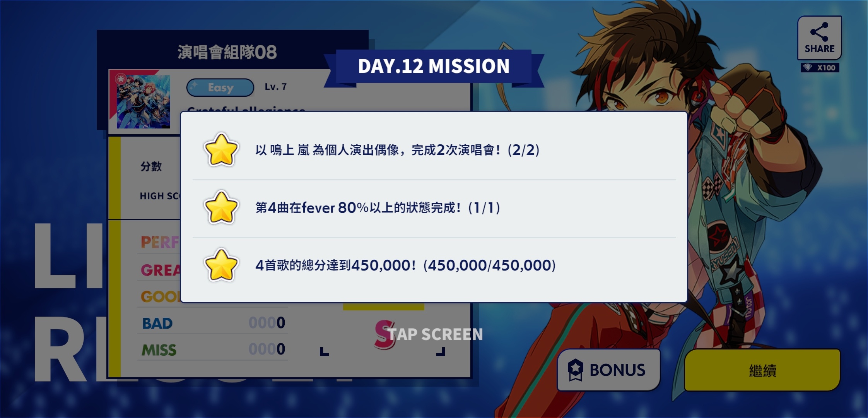Click the 演唱會組隊08 team header

pyautogui.click(x=227, y=52)
